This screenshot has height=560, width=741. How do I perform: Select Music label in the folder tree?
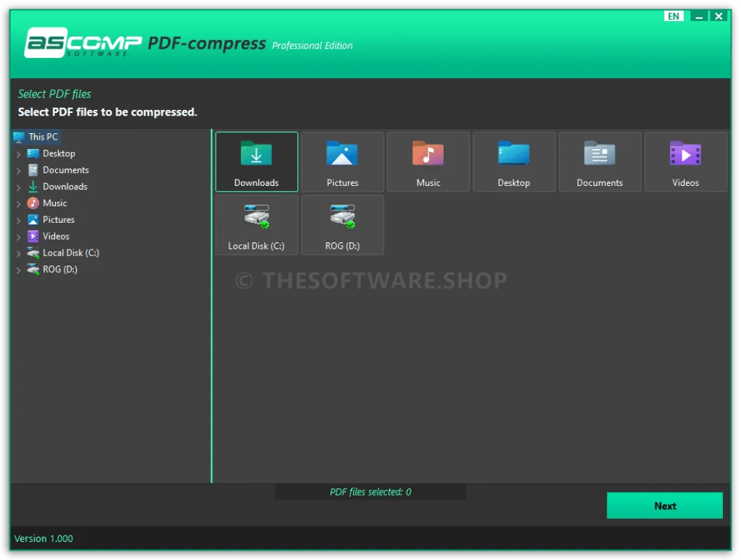[55, 203]
